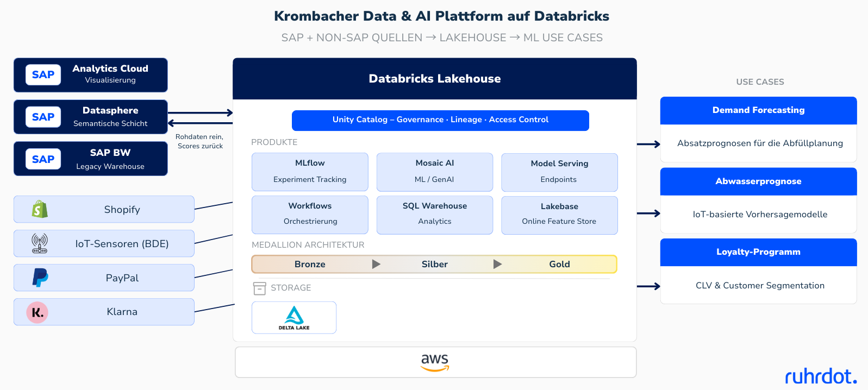868x390 pixels.
Task: Select the Datasphere Semantische Schicht card
Action: pyautogui.click(x=91, y=117)
